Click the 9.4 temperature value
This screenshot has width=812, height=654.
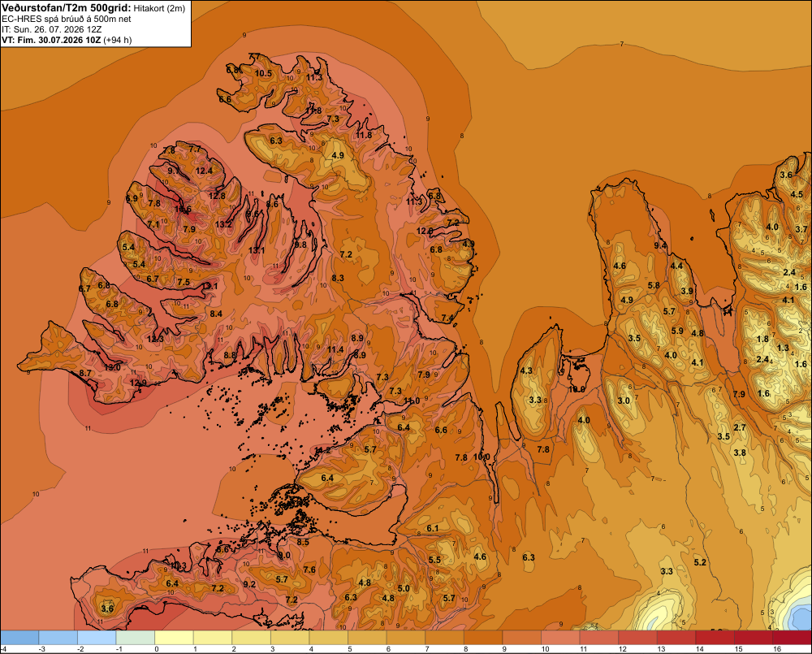[660, 245]
